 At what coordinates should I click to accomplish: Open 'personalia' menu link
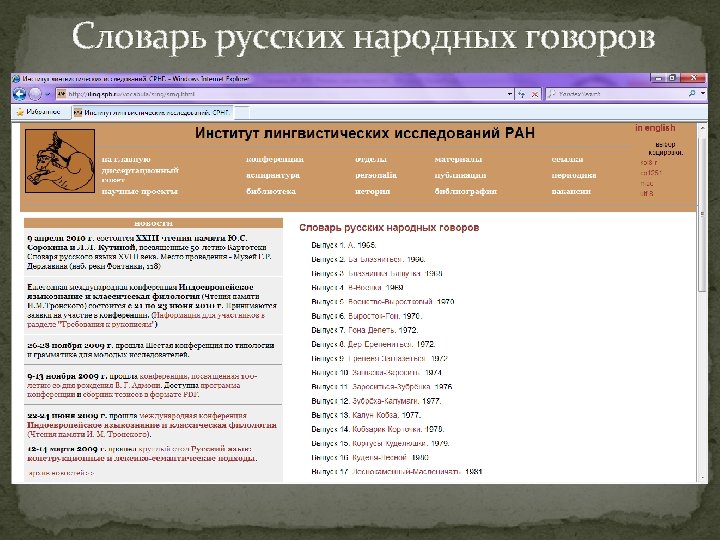(376, 175)
